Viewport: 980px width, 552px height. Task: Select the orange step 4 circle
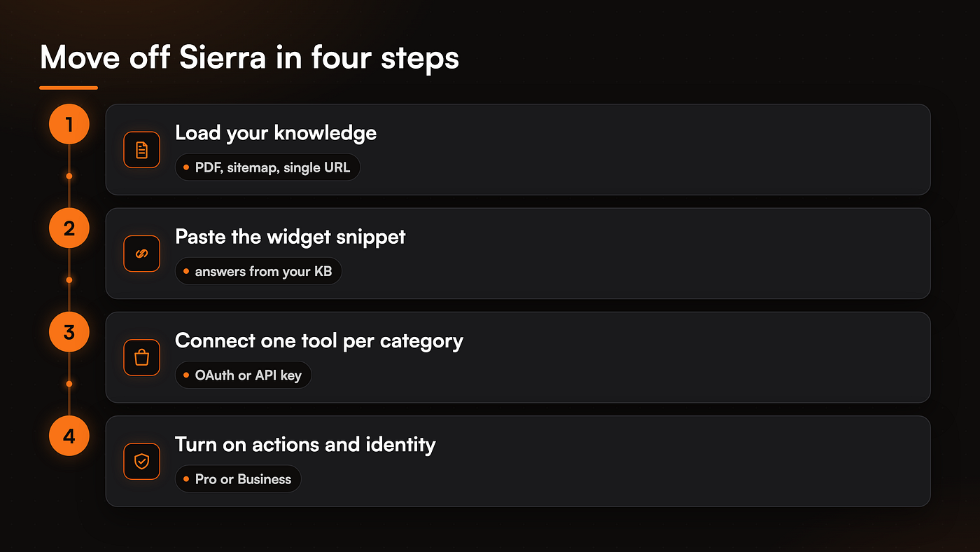[x=69, y=436]
